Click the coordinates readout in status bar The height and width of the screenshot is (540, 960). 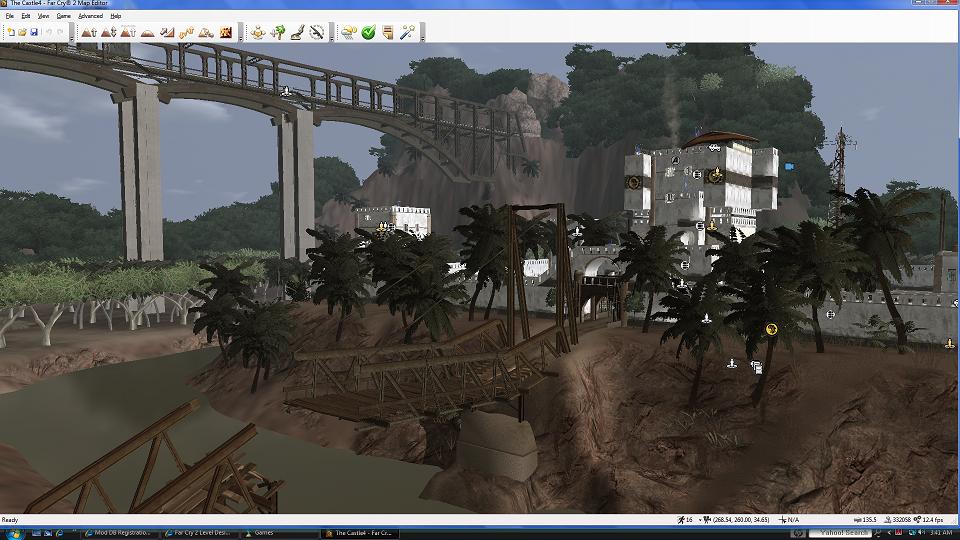coord(737,520)
